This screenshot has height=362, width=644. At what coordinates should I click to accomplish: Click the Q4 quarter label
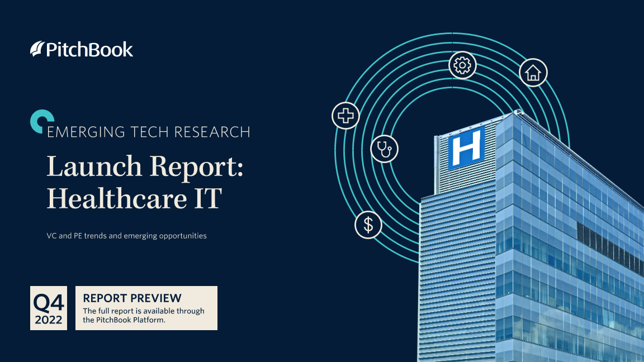pos(49,303)
